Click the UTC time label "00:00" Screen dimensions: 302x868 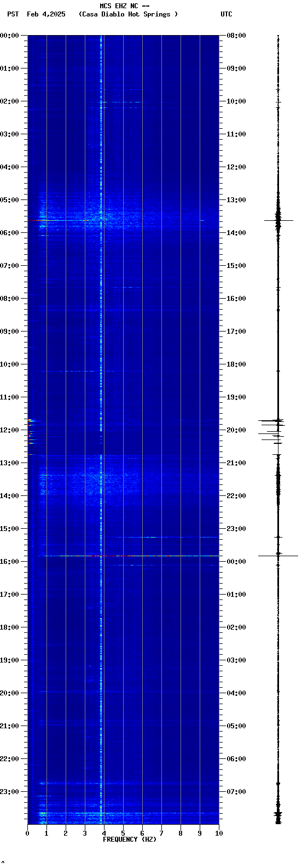tap(236, 562)
